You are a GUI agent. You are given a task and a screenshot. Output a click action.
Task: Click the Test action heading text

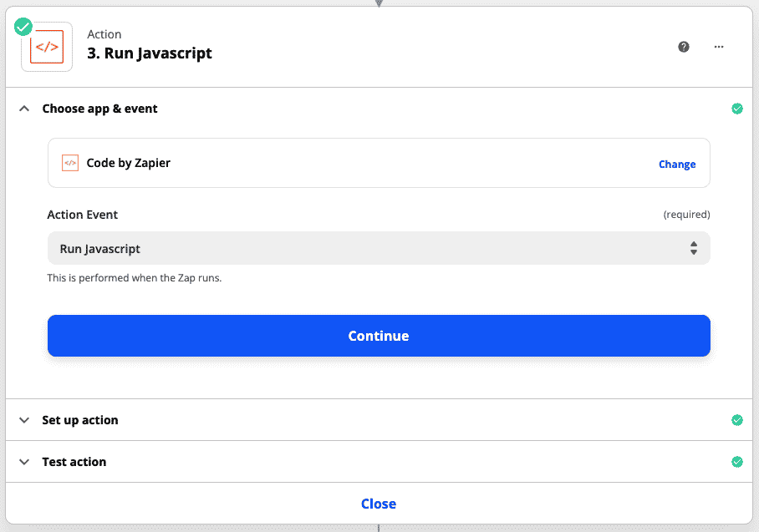(74, 462)
